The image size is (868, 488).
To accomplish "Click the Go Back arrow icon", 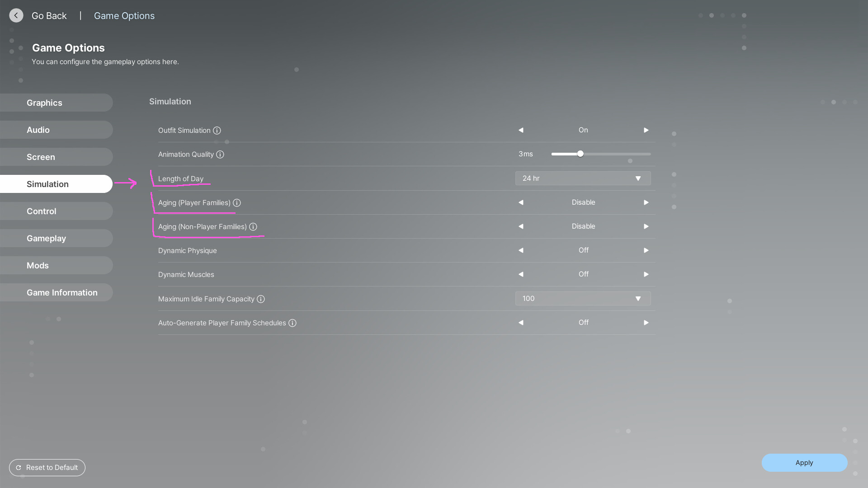I will [x=16, y=15].
